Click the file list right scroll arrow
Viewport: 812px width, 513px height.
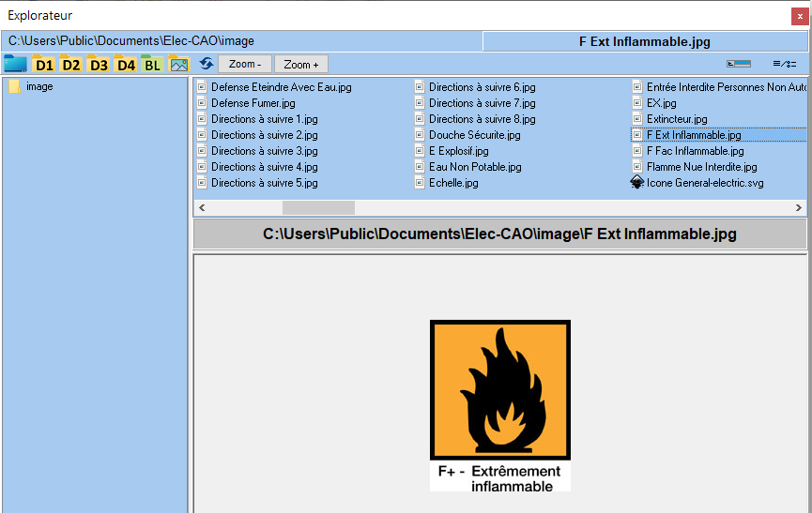[799, 207]
